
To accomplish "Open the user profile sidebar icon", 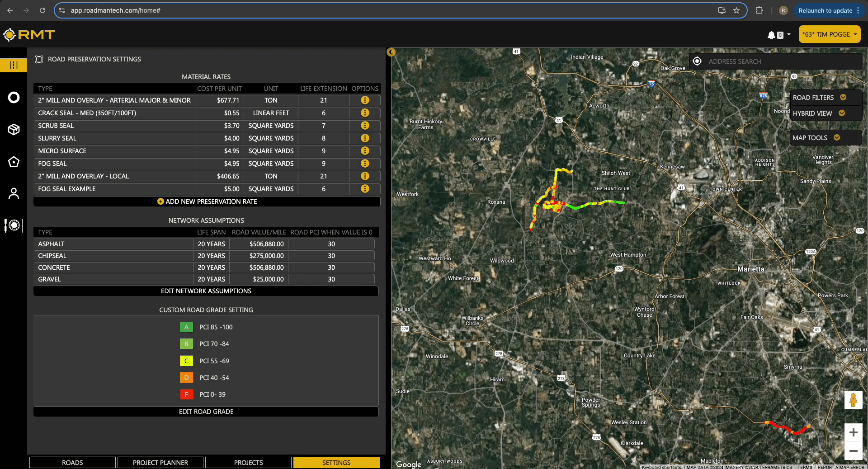I will pos(14,193).
